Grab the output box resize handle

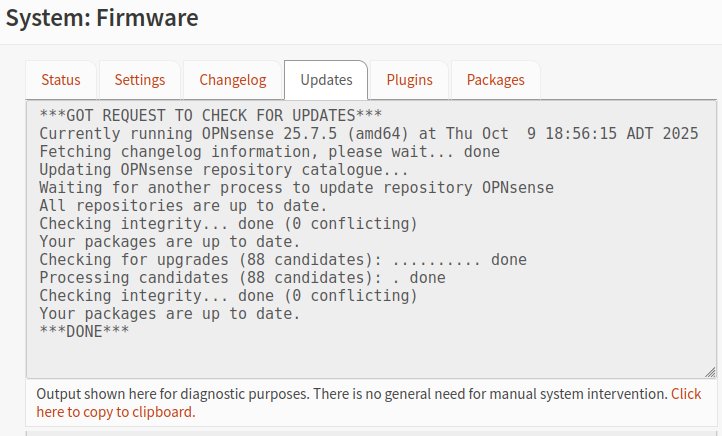pos(710,371)
